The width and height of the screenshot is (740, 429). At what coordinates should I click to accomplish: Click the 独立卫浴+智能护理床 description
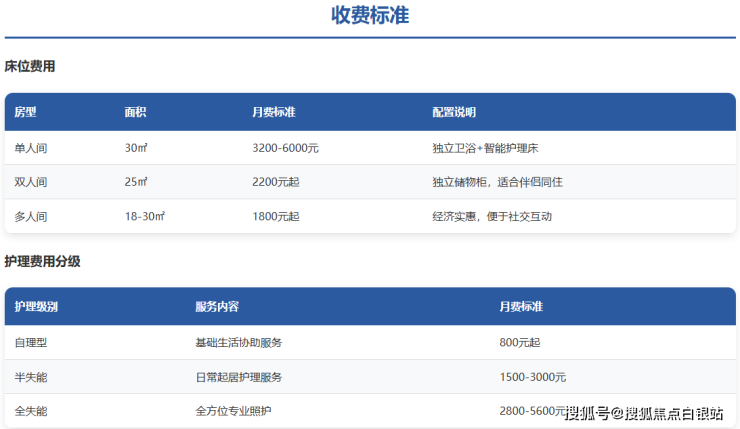pos(486,148)
